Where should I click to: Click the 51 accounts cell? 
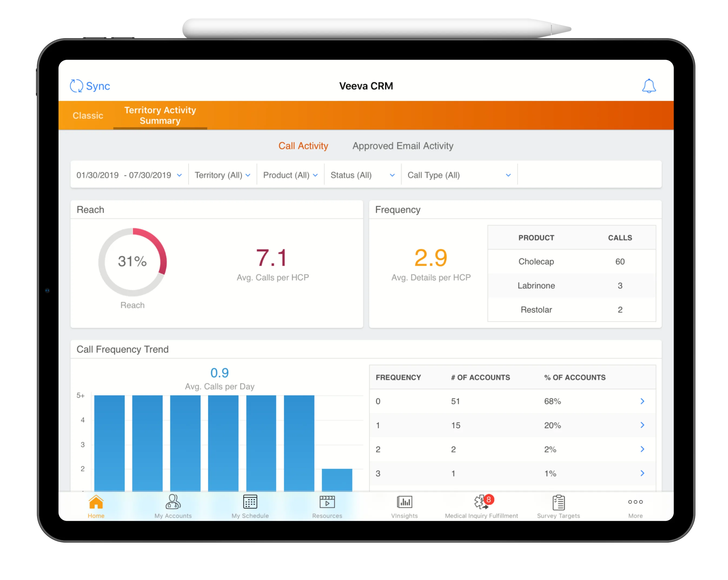pyautogui.click(x=456, y=401)
